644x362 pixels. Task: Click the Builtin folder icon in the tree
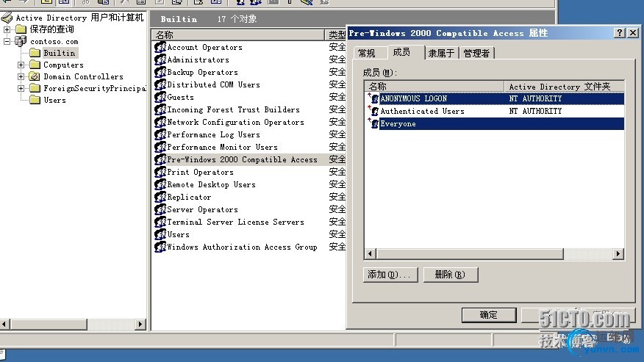point(35,53)
